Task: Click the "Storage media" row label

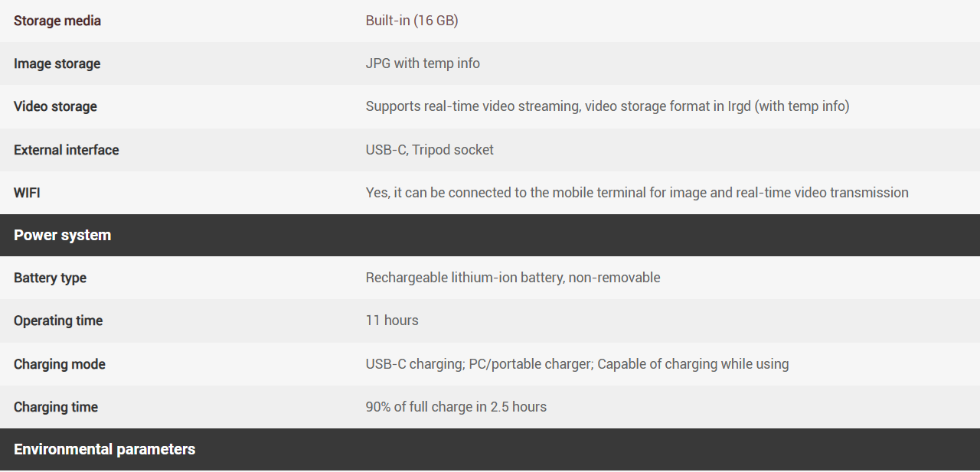Action: [57, 21]
